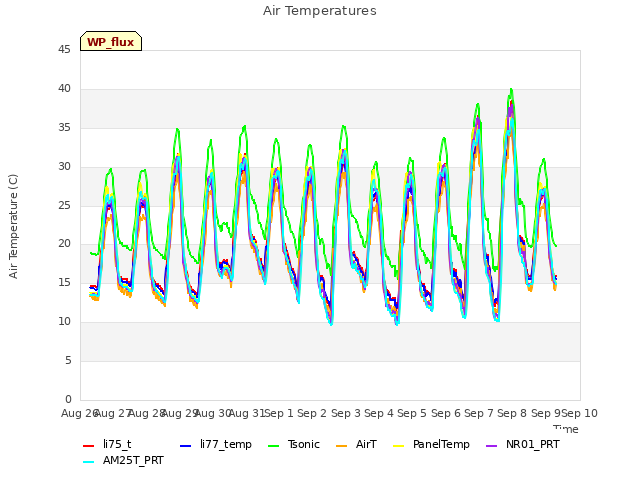Toggle the PanelTemp legend entry
Screen dimensions: 640x480
tap(431, 444)
